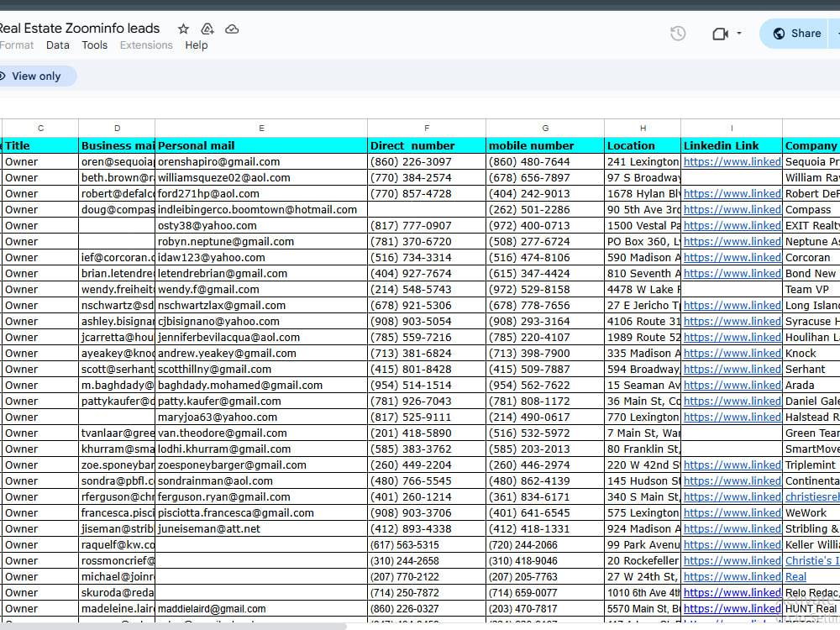
Task: Select column D header
Action: click(x=117, y=128)
